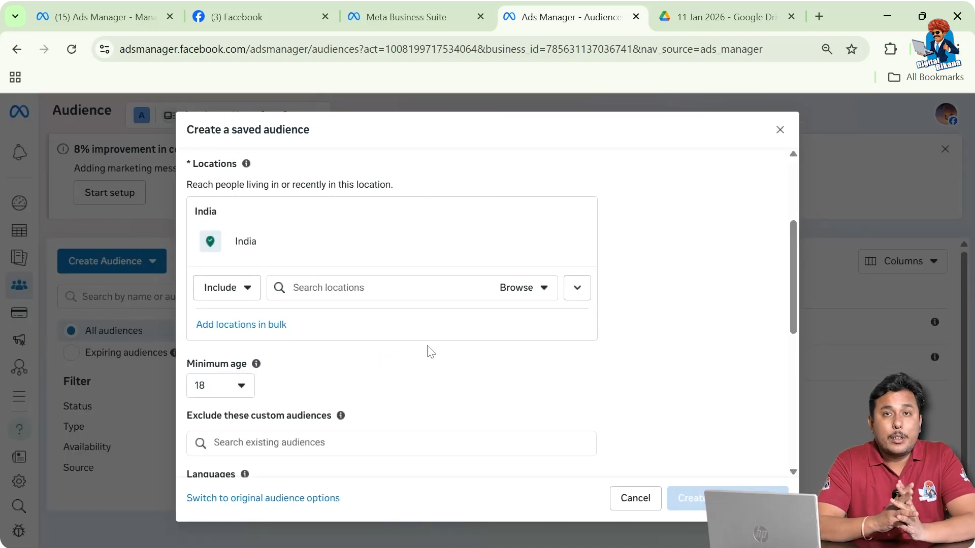Go back with the browser back arrow
This screenshot has height=548, width=975.
point(17,49)
